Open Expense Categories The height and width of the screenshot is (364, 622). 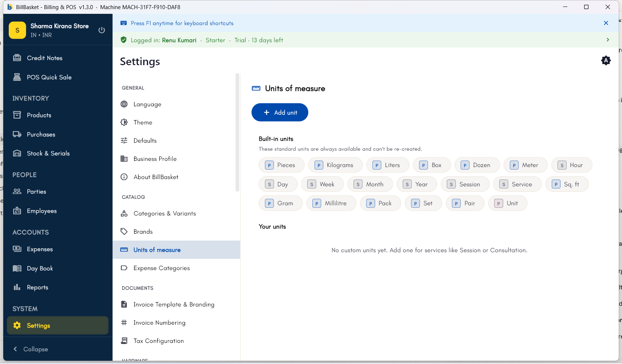pos(176,268)
